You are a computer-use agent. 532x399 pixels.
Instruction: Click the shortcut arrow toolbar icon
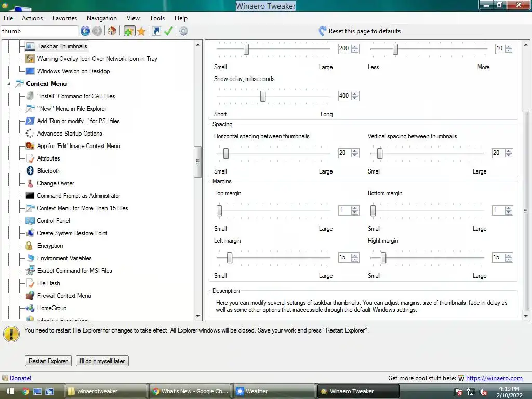click(156, 31)
